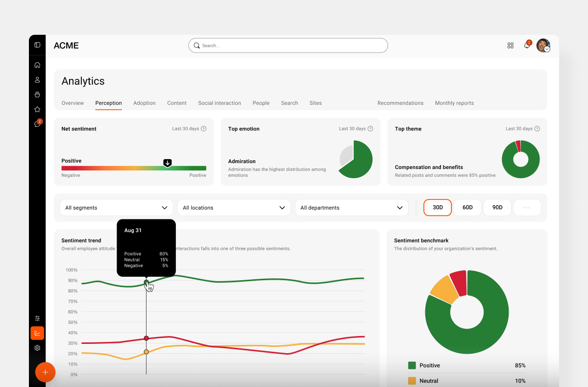Image resolution: width=588 pixels, height=387 pixels.
Task: Click the orange plus button bottom left
Action: pos(45,372)
